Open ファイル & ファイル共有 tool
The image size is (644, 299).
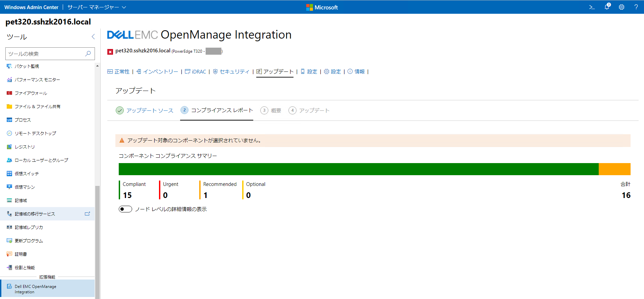(47, 106)
